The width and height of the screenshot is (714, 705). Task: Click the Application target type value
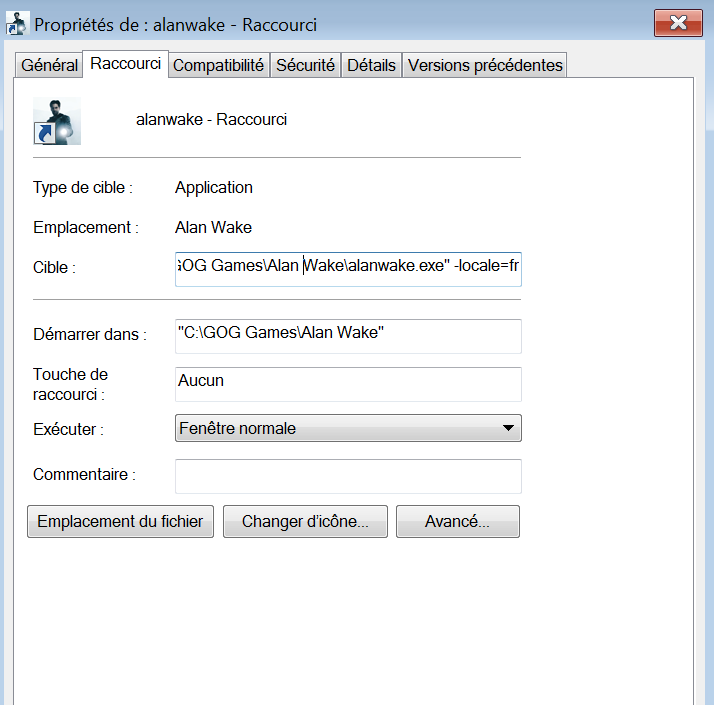214,188
